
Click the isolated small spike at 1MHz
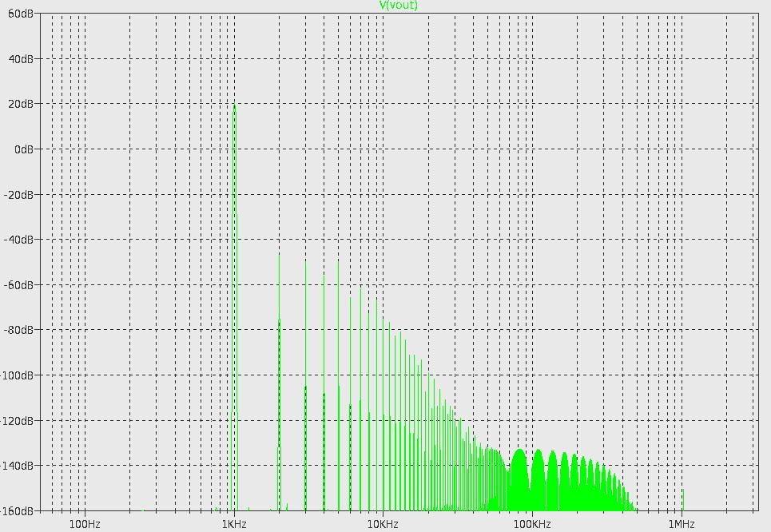point(683,499)
